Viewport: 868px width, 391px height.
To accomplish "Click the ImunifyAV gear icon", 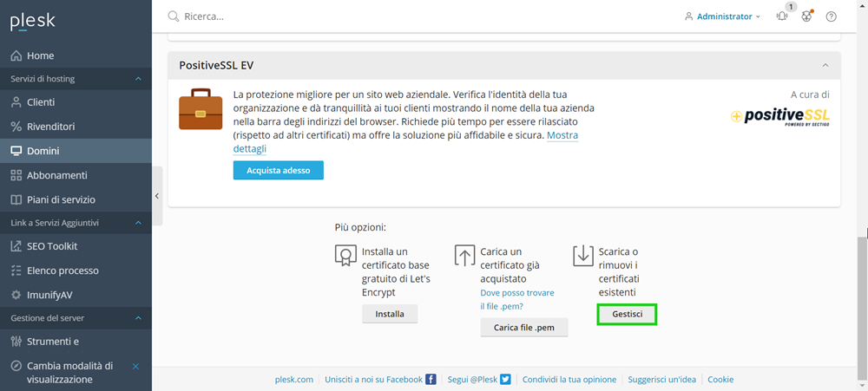I will [x=16, y=295].
